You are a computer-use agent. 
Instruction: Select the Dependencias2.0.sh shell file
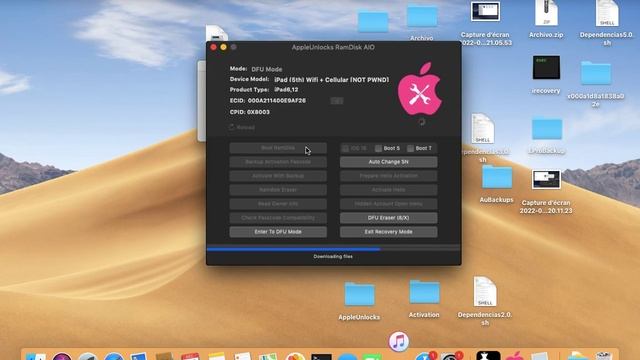pyautogui.click(x=485, y=291)
